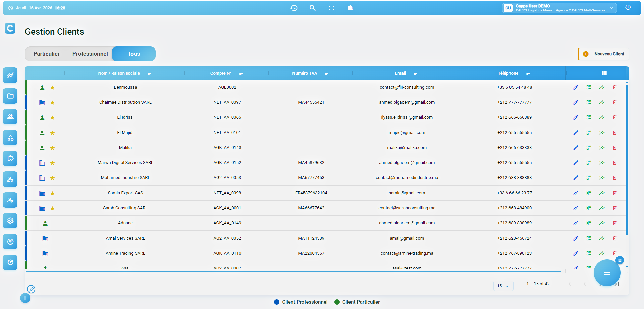Open the shapes categories sidebar icon

[x=10, y=138]
